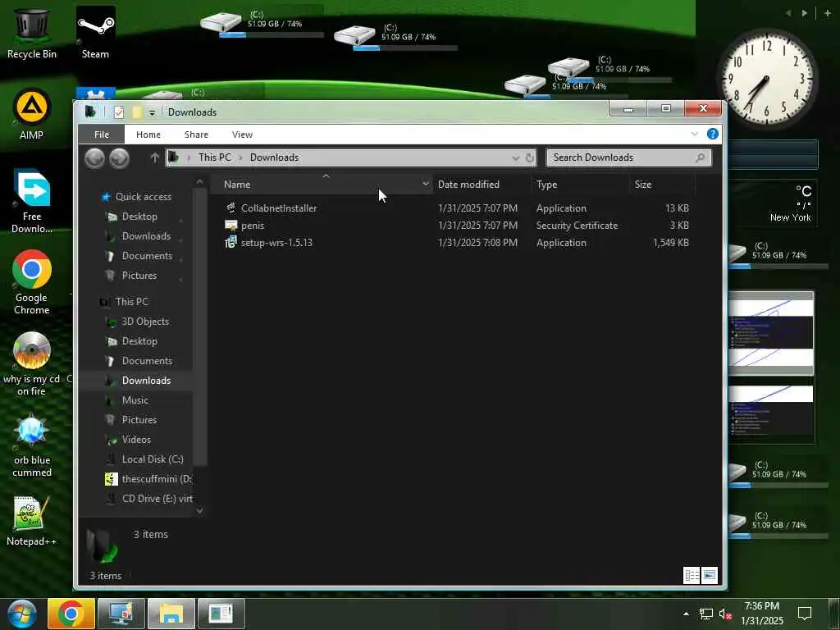Click the Forward arrow in Explorer

click(119, 158)
